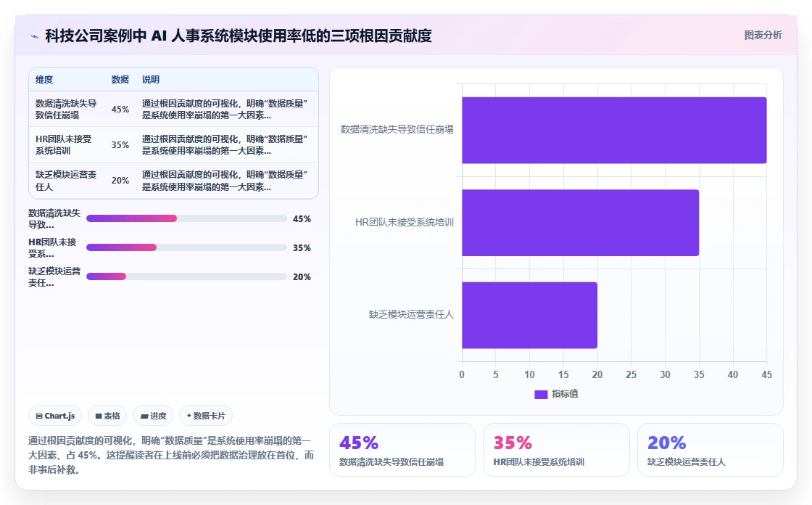
Task: Click the 45% value in table
Action: 120,110
